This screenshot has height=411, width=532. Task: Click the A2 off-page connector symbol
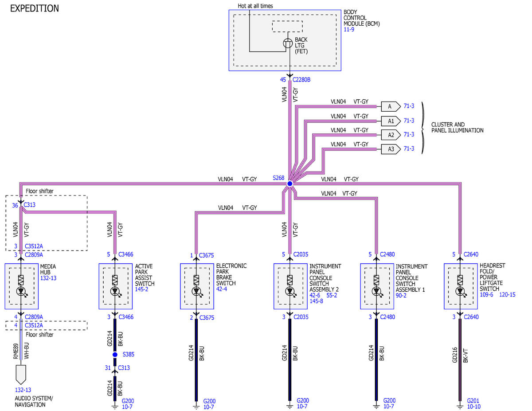(391, 135)
